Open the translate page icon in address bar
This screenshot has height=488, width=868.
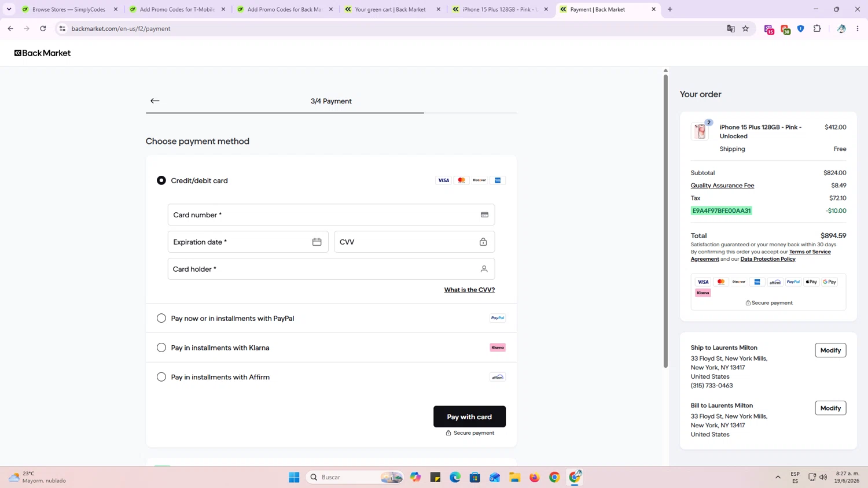(731, 28)
